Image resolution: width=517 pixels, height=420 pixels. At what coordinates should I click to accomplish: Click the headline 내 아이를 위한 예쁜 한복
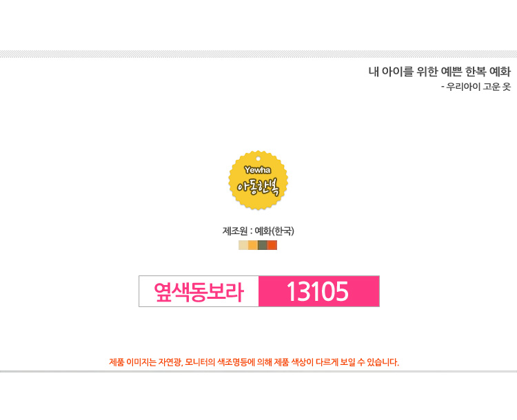427,72
